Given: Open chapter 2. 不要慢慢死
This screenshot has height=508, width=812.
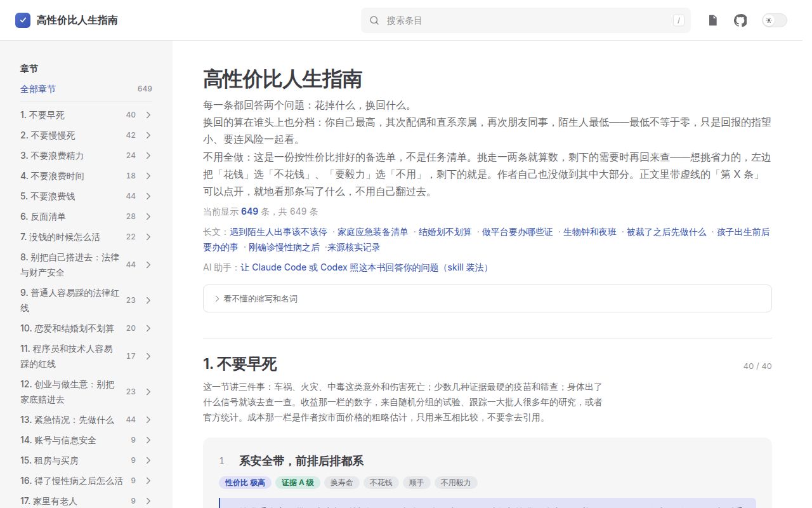Looking at the screenshot, I should 48,135.
